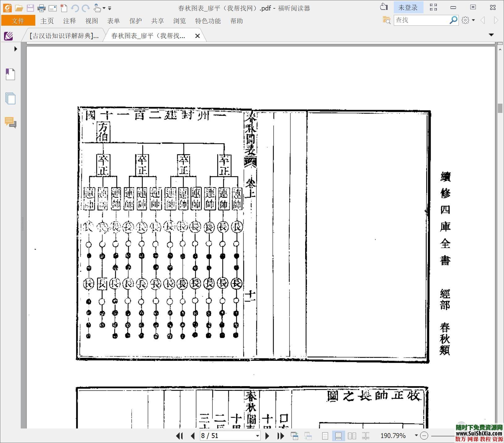The image size is (504, 443).
Task: Click the Print icon in quick toolbar
Action: (x=41, y=8)
